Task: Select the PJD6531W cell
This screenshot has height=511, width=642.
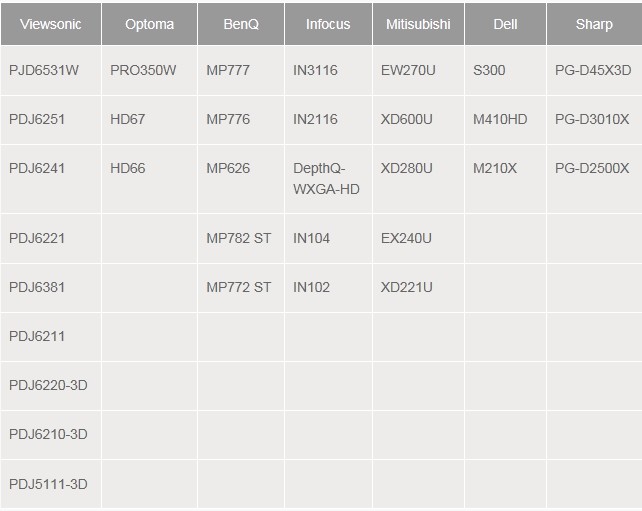Action: coord(51,70)
